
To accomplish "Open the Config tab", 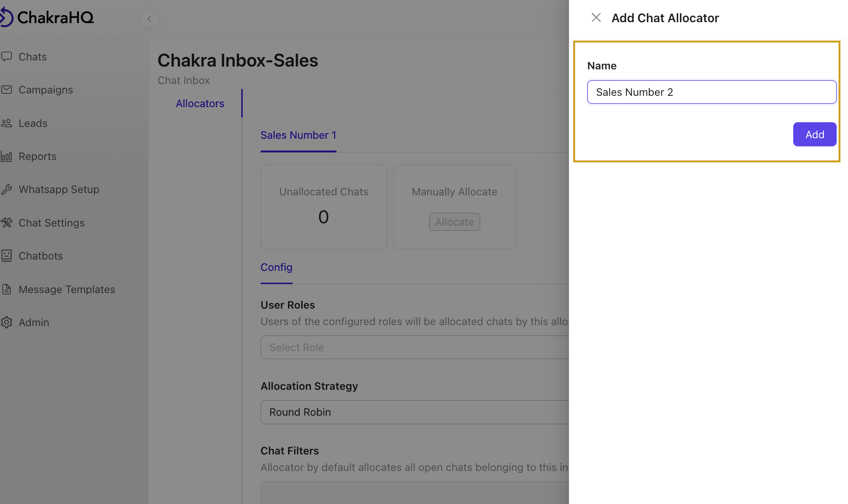I will 276,268.
